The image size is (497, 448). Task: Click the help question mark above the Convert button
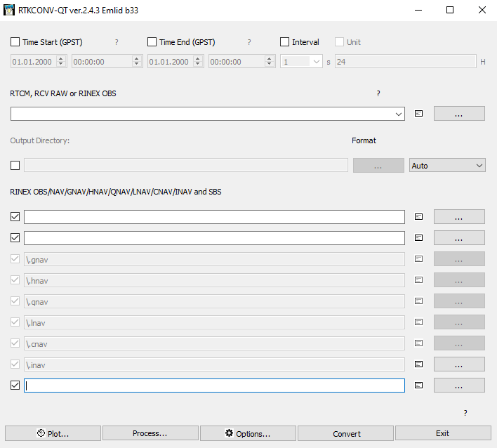465,413
